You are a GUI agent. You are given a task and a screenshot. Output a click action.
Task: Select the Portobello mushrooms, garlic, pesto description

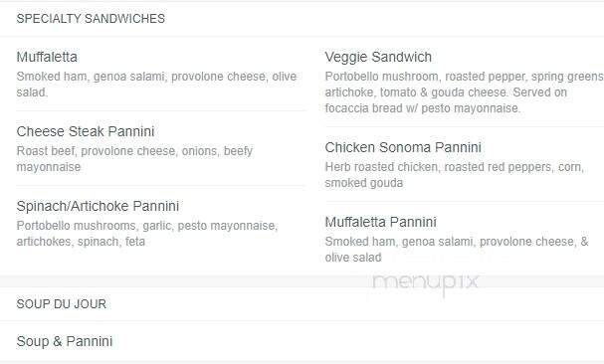click(147, 234)
